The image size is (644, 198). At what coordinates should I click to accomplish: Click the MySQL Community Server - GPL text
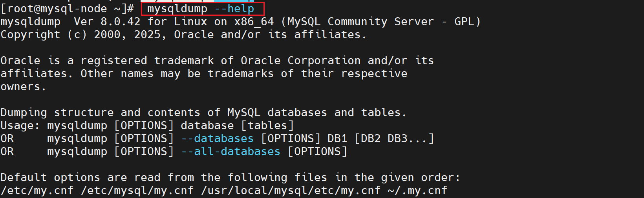[x=381, y=22]
